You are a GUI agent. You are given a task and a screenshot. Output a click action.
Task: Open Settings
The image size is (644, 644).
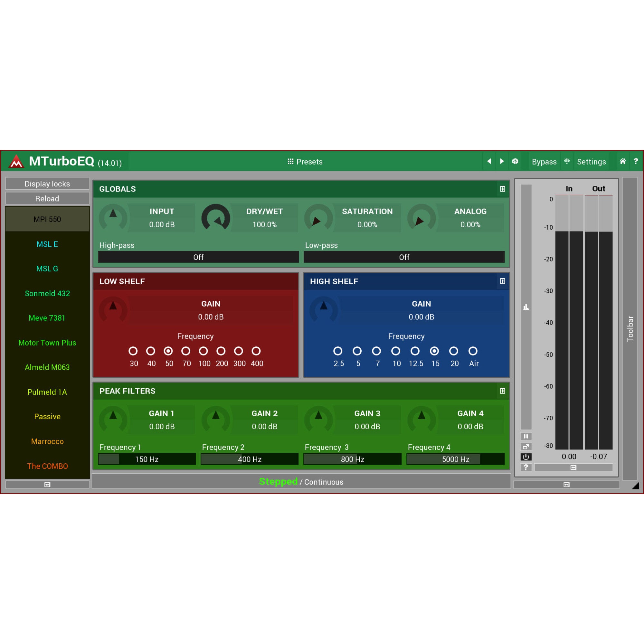[x=591, y=162]
